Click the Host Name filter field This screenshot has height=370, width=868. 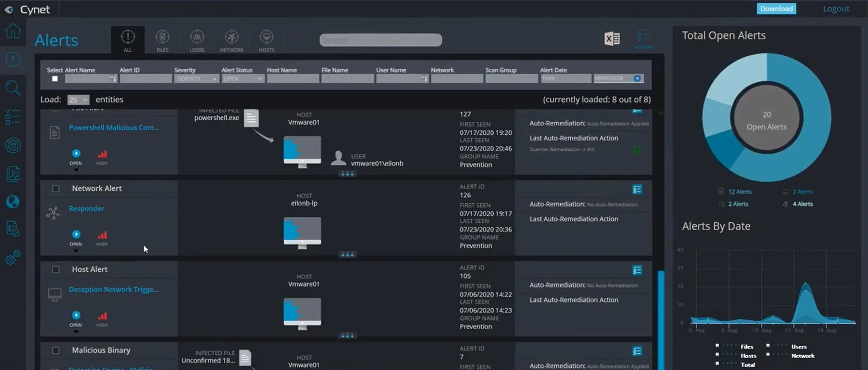pyautogui.click(x=293, y=79)
